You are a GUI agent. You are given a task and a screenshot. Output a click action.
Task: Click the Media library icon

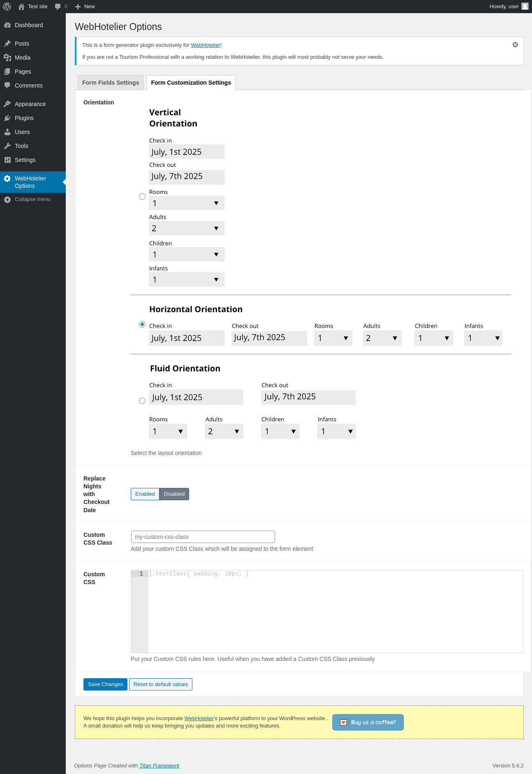tap(7, 58)
